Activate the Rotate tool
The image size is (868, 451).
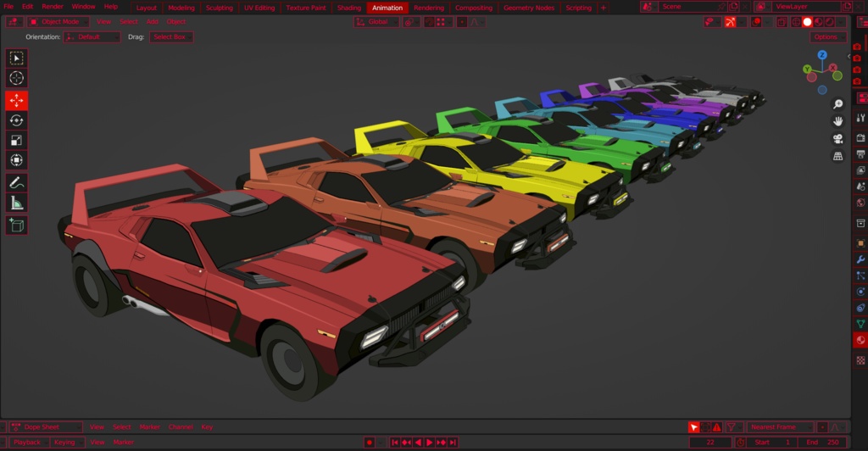17,120
